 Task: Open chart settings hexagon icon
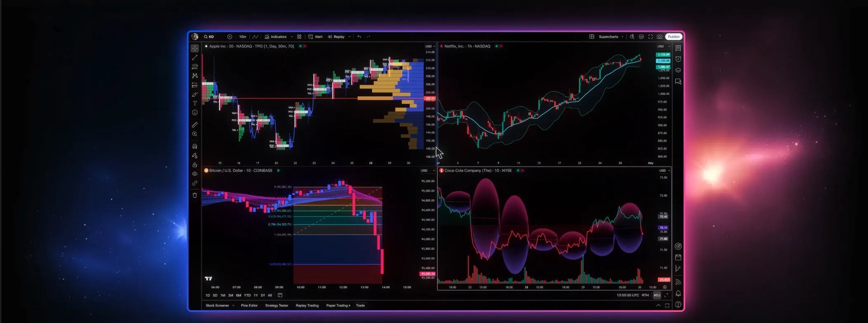[x=641, y=37]
